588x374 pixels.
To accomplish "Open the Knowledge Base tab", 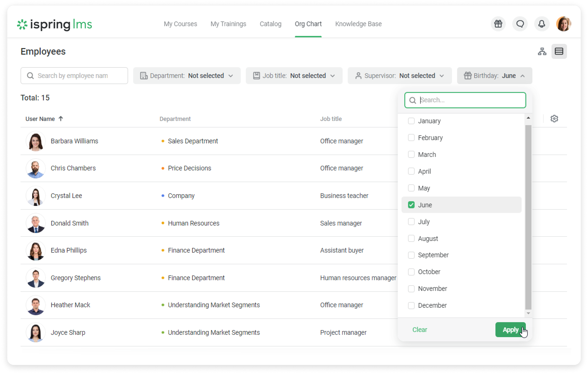I will point(358,24).
